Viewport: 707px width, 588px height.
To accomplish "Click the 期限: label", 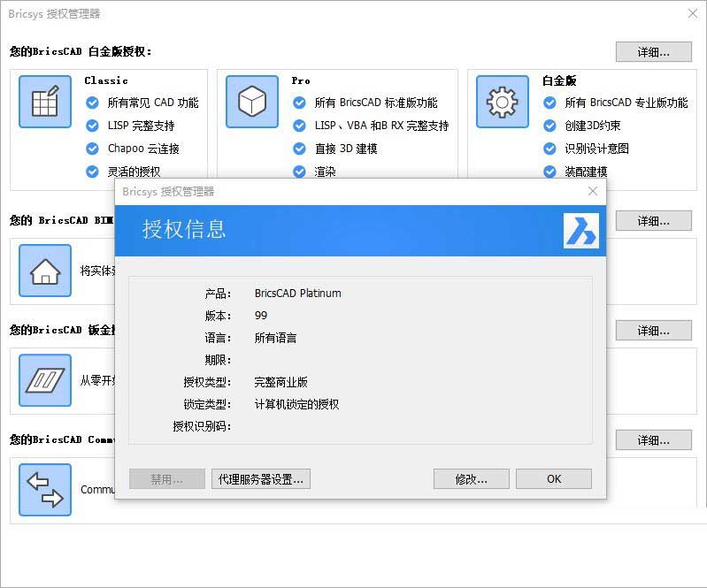I will click(218, 360).
